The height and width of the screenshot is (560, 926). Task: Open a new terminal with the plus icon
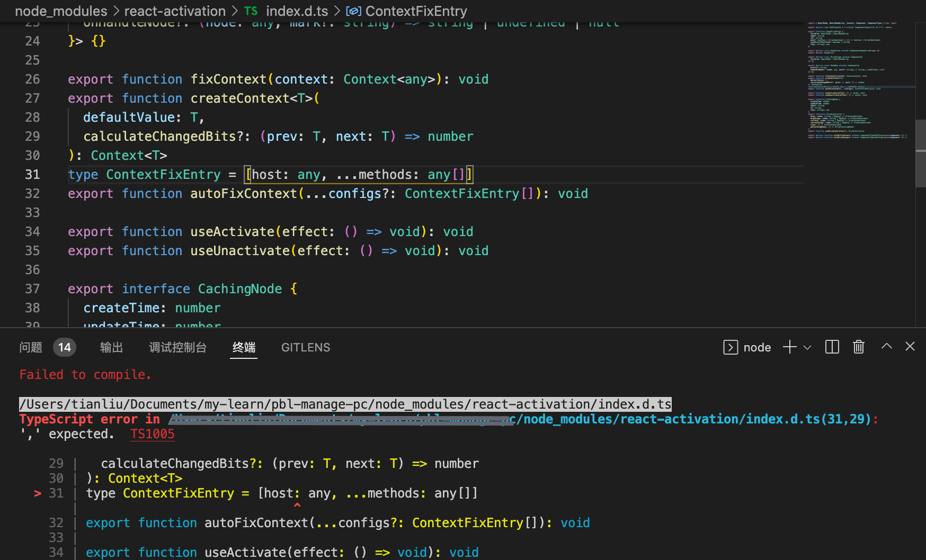[x=789, y=347]
